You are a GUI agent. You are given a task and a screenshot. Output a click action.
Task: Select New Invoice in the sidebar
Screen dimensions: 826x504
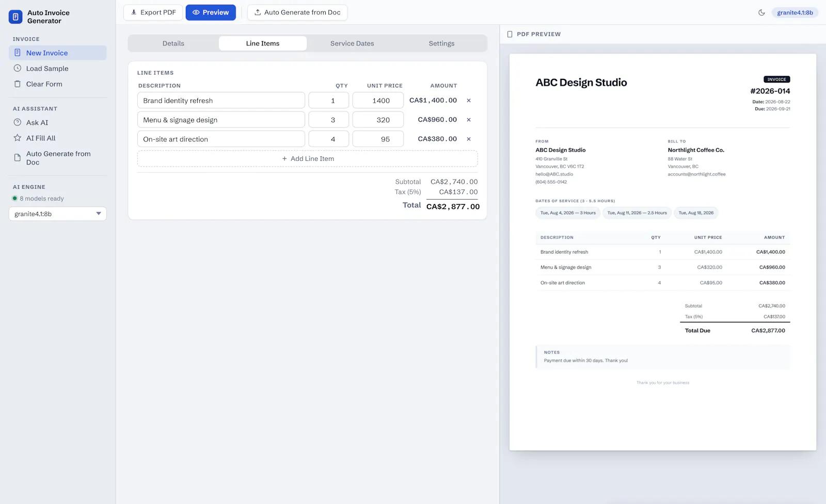tap(58, 53)
